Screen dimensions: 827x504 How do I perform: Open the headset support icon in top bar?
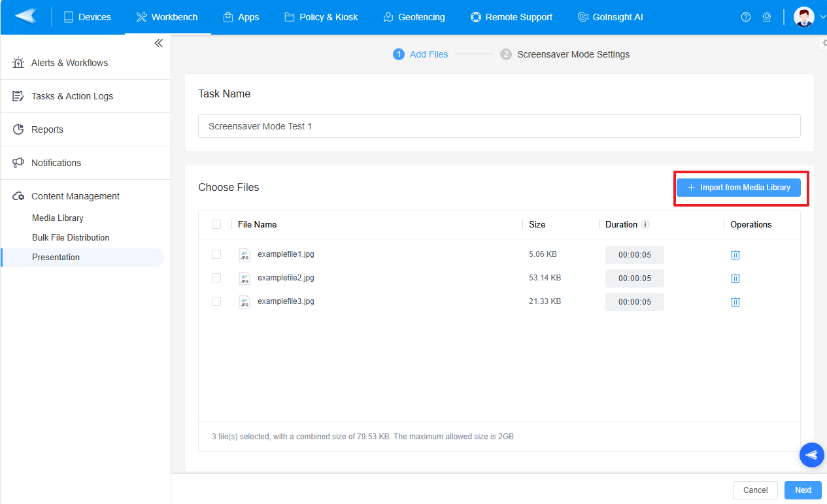(767, 17)
